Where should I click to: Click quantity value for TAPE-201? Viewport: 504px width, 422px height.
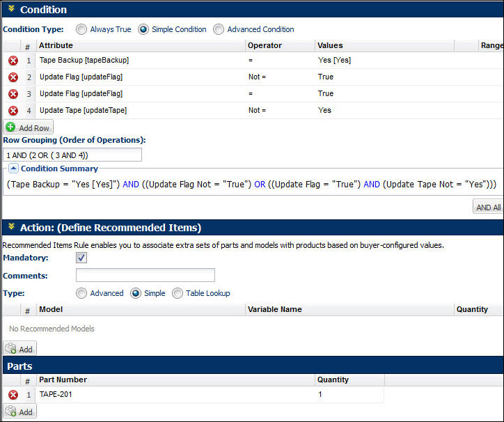click(x=320, y=395)
